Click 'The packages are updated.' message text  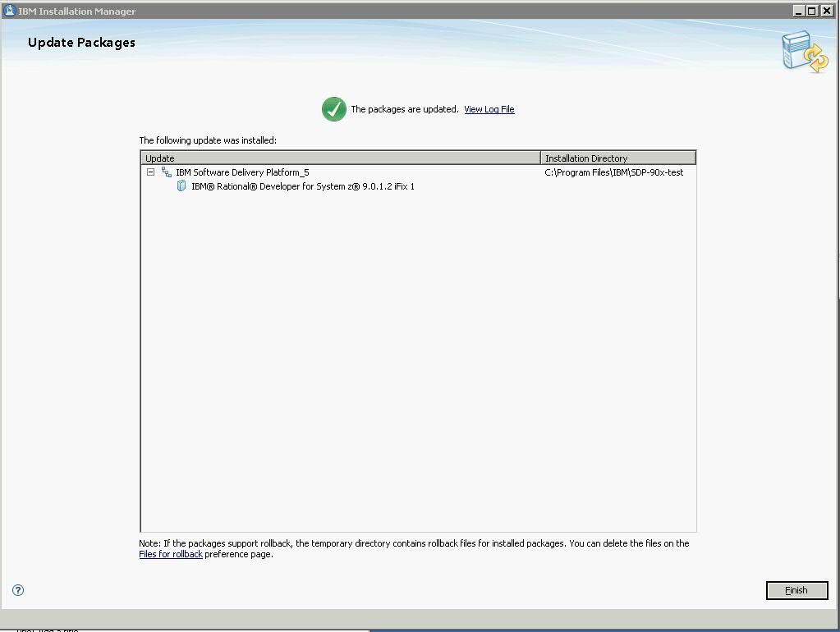click(405, 109)
